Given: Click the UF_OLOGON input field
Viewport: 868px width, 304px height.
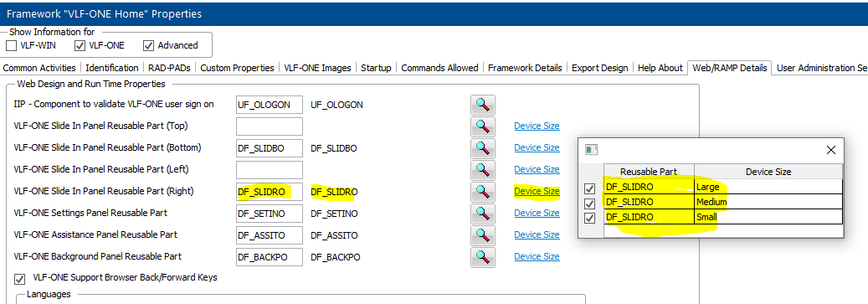Looking at the screenshot, I should (x=270, y=104).
